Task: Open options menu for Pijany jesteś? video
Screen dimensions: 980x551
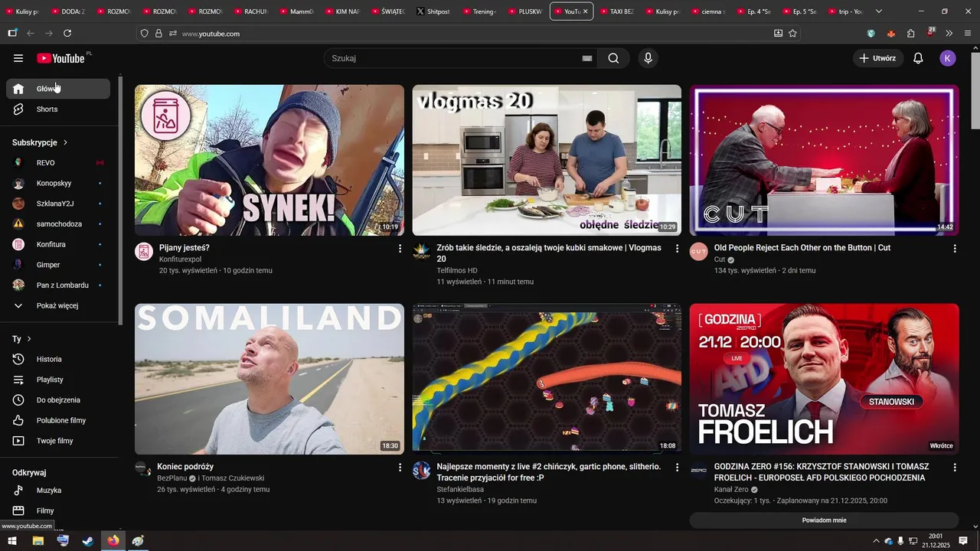Action: click(400, 249)
